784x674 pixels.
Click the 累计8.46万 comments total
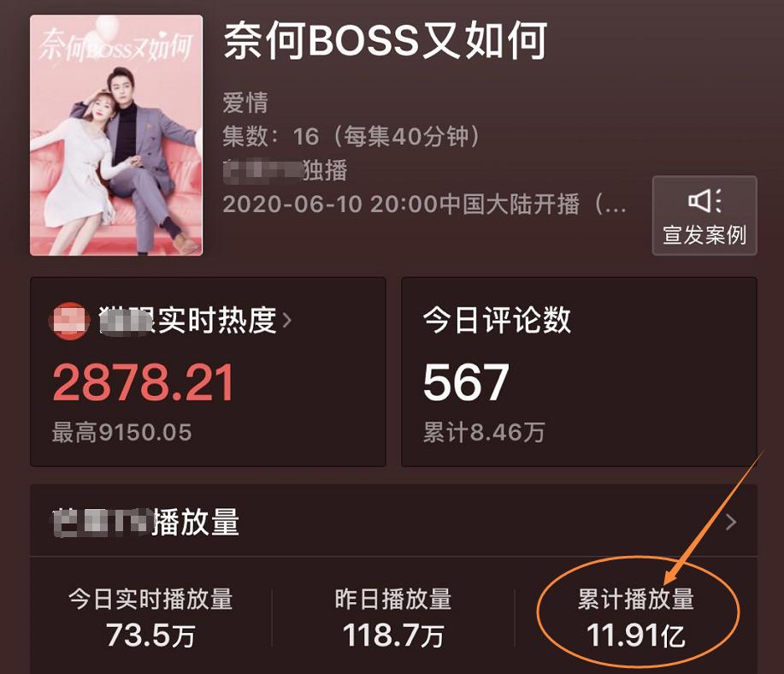click(x=484, y=432)
